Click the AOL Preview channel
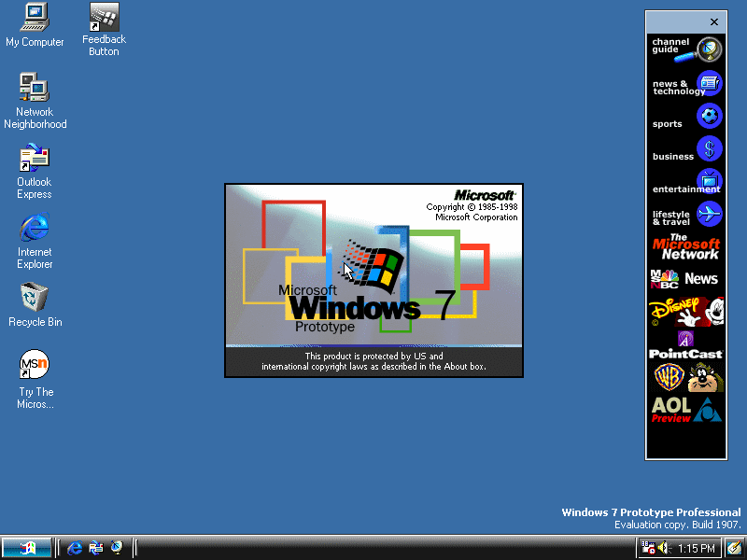This screenshot has width=747, height=560. [686, 410]
